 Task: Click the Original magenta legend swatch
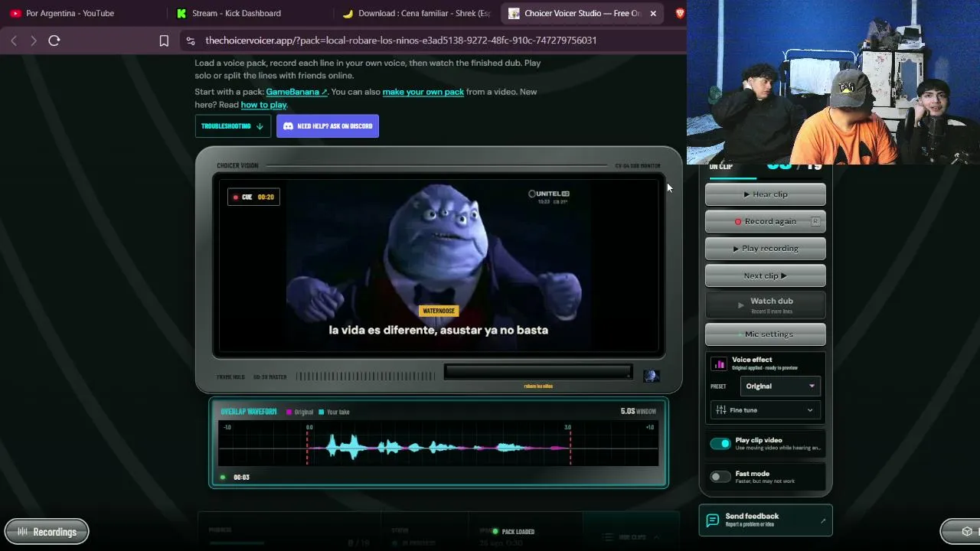coord(289,412)
